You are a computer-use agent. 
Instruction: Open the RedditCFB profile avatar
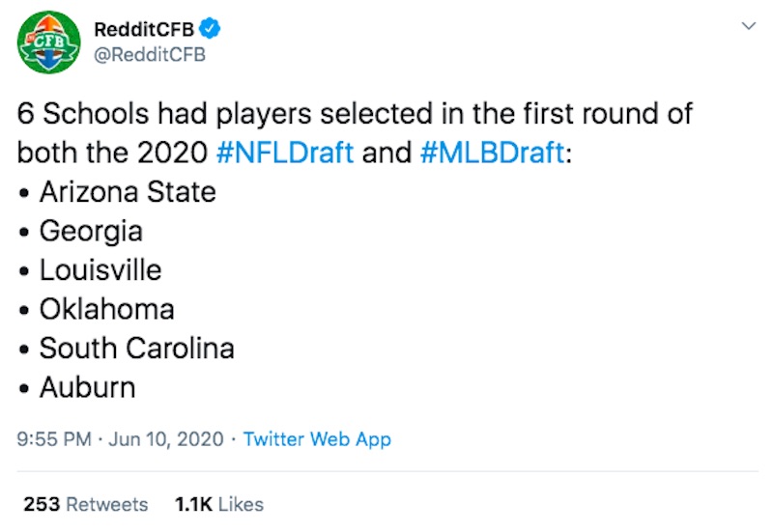pos(48,42)
